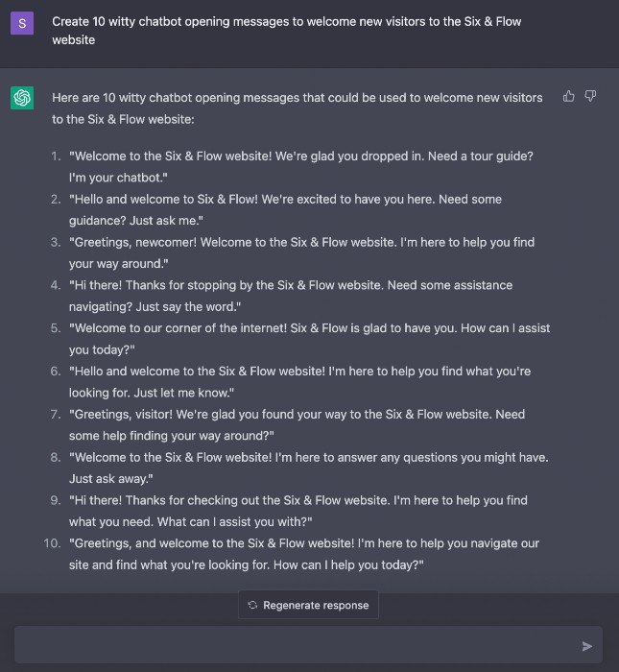The width and height of the screenshot is (619, 672).
Task: Click the thumbs down feedback icon
Action: (591, 96)
